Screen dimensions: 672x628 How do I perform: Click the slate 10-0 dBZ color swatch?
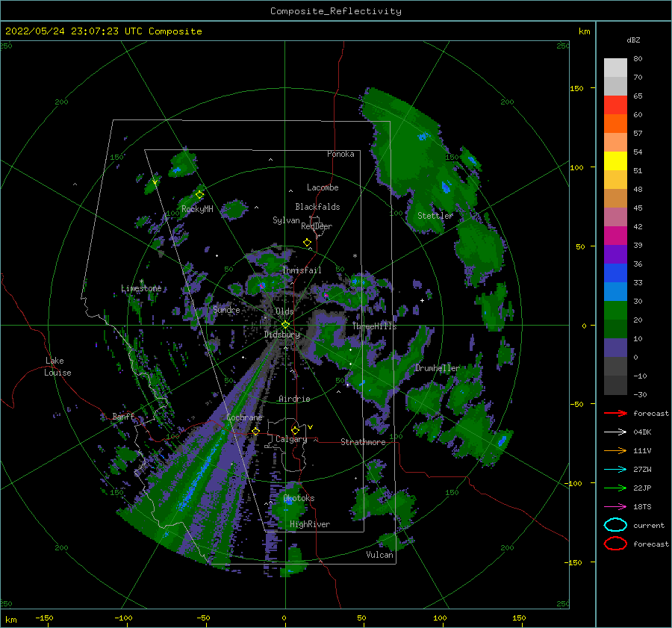tap(615, 348)
